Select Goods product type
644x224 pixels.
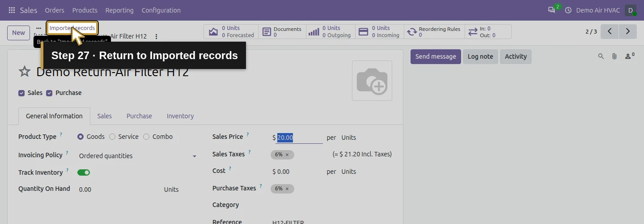click(x=80, y=137)
